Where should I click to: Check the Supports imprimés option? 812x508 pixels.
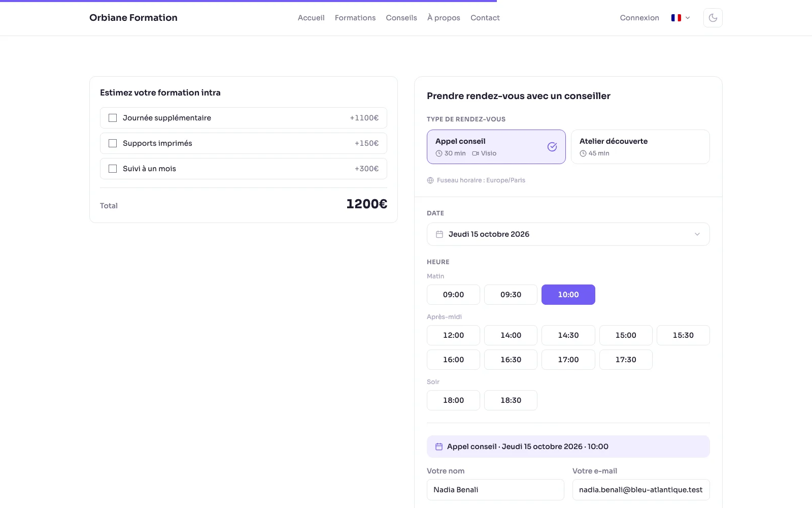pos(113,143)
